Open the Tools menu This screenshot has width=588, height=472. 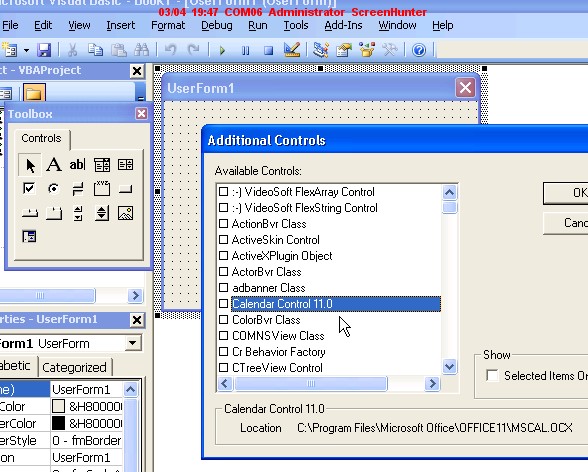(296, 25)
